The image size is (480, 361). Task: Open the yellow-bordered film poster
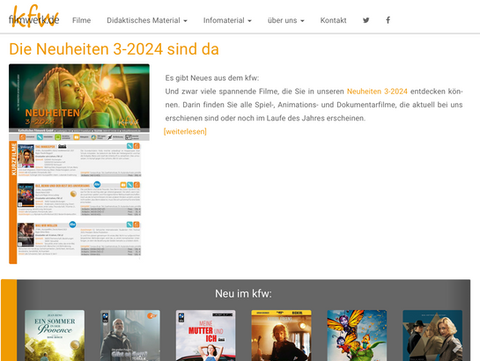coord(281,336)
